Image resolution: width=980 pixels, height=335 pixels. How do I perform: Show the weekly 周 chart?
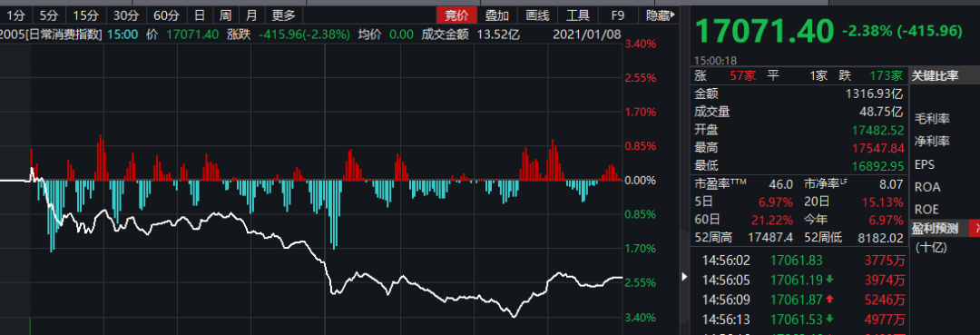[x=225, y=15]
